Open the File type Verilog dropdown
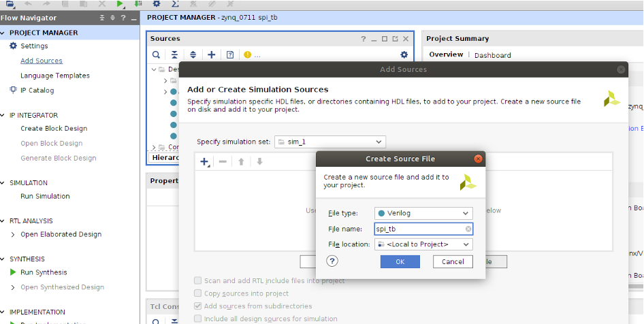Screen dimensions: 644x324 pos(423,214)
